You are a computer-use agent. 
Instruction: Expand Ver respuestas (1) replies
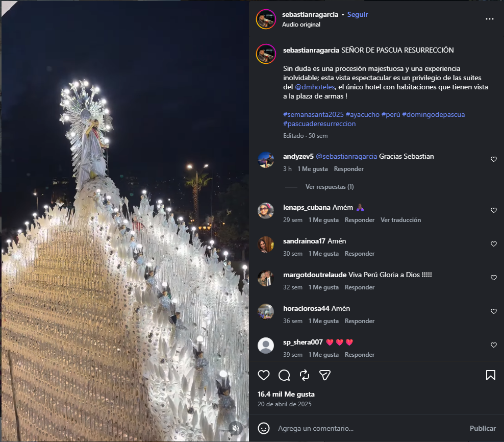[330, 187]
